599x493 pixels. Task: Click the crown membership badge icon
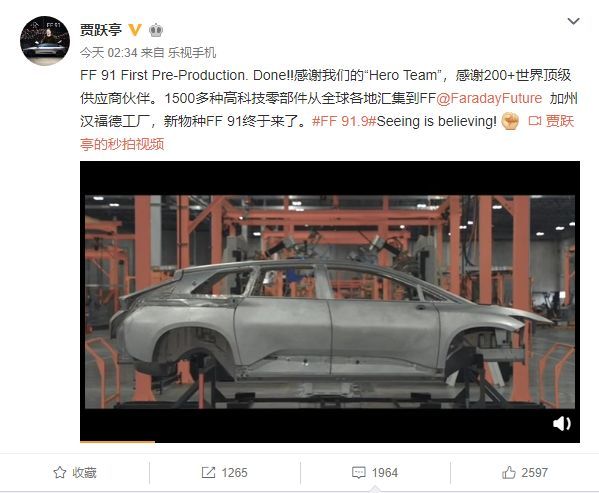click(x=156, y=30)
